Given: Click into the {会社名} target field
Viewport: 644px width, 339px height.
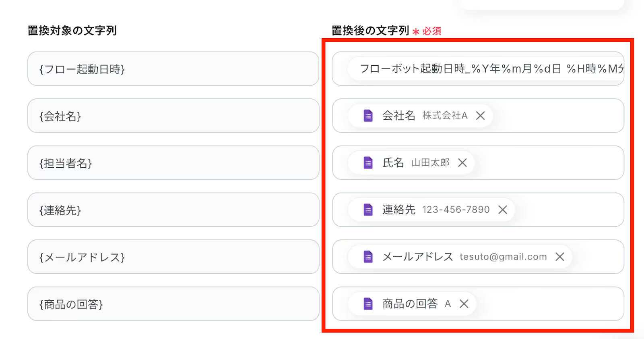Looking at the screenshot, I should 173,116.
